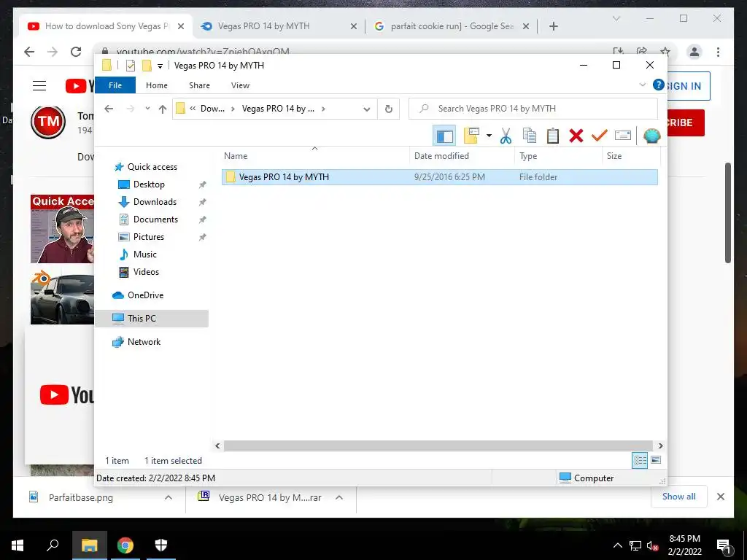747x560 pixels.
Task: Open the View ribbon tab
Action: (240, 85)
